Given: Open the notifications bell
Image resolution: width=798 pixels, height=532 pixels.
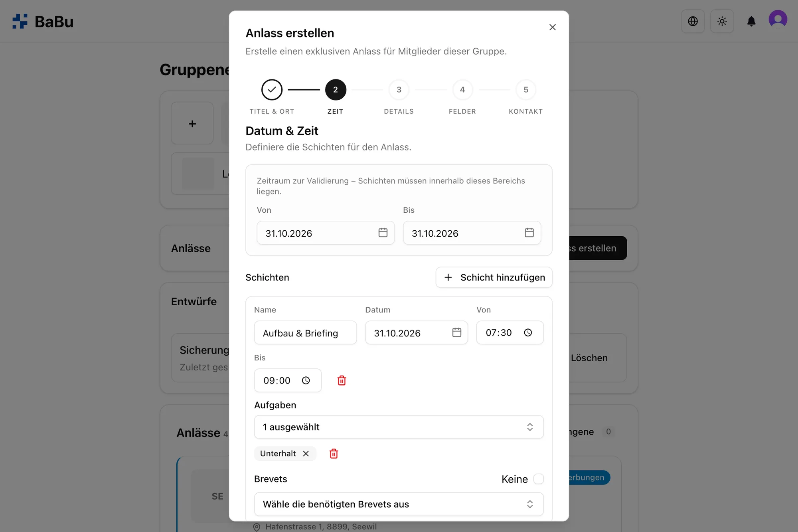Looking at the screenshot, I should [751, 21].
